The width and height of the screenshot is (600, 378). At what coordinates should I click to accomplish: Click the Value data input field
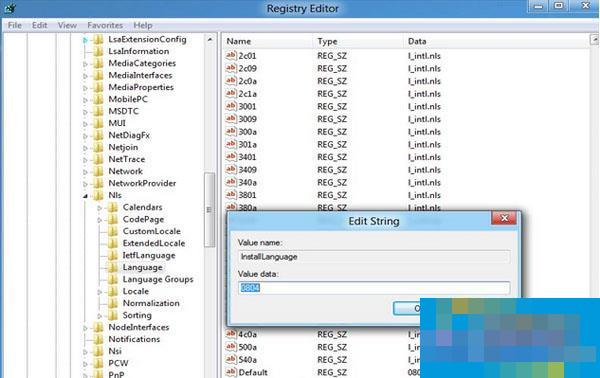point(374,288)
